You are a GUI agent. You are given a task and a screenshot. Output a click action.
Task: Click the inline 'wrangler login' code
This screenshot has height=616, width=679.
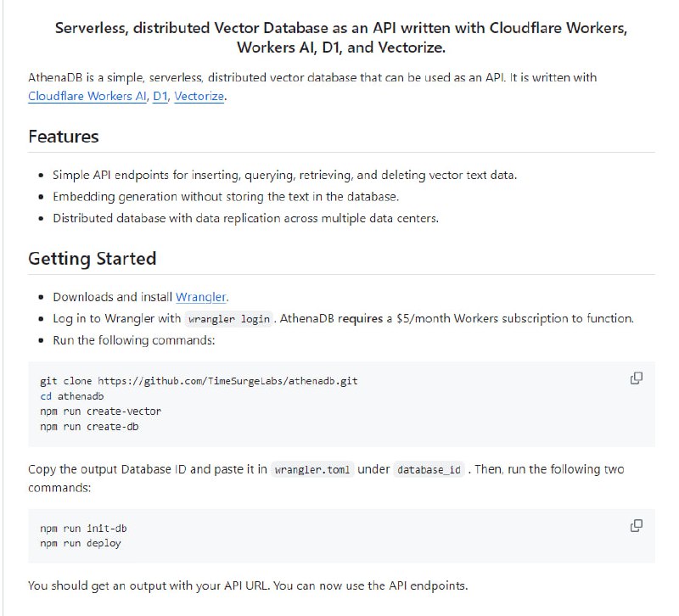coord(229,319)
